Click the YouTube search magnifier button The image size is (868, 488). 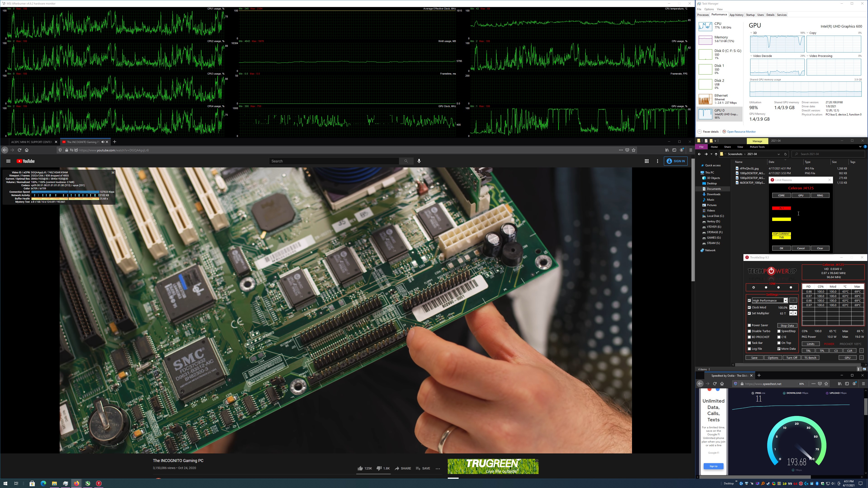[x=406, y=161]
